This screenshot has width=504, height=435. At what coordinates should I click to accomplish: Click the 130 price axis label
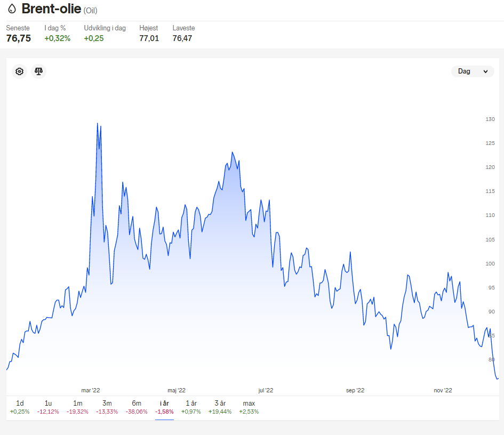(490, 119)
